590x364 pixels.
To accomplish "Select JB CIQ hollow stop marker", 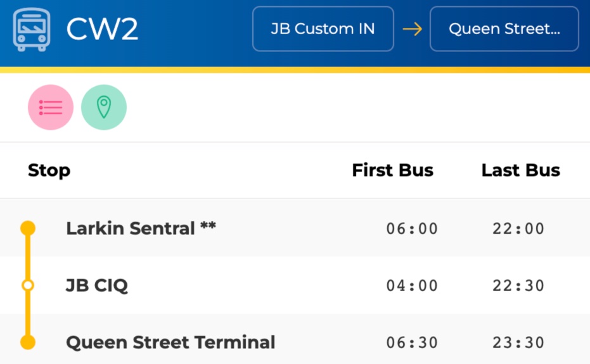I will 28,286.
